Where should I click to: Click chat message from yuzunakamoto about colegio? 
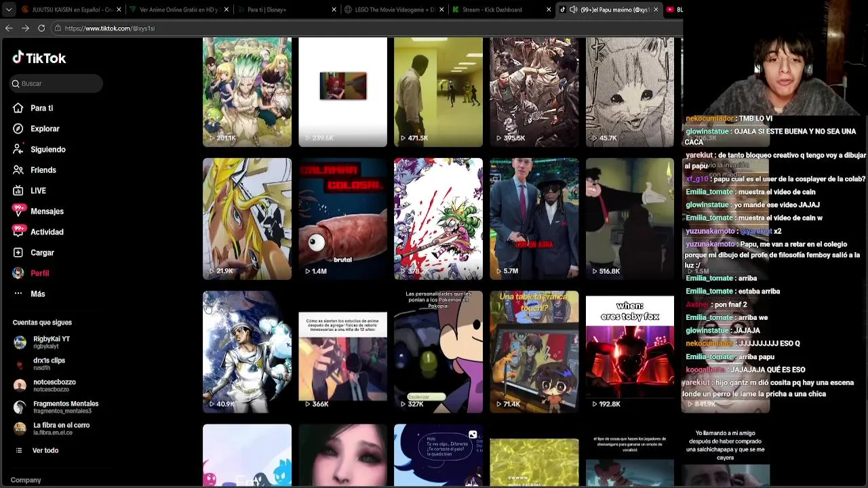(x=773, y=255)
